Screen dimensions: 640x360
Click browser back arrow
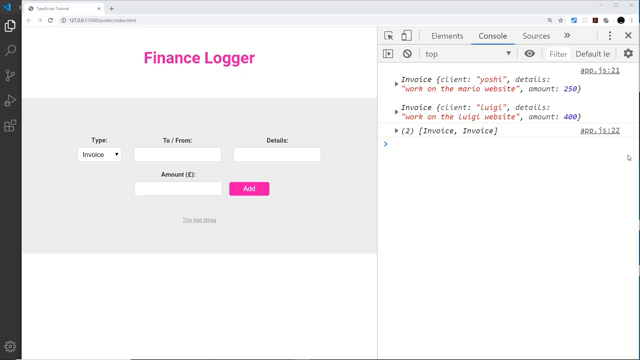[29, 20]
